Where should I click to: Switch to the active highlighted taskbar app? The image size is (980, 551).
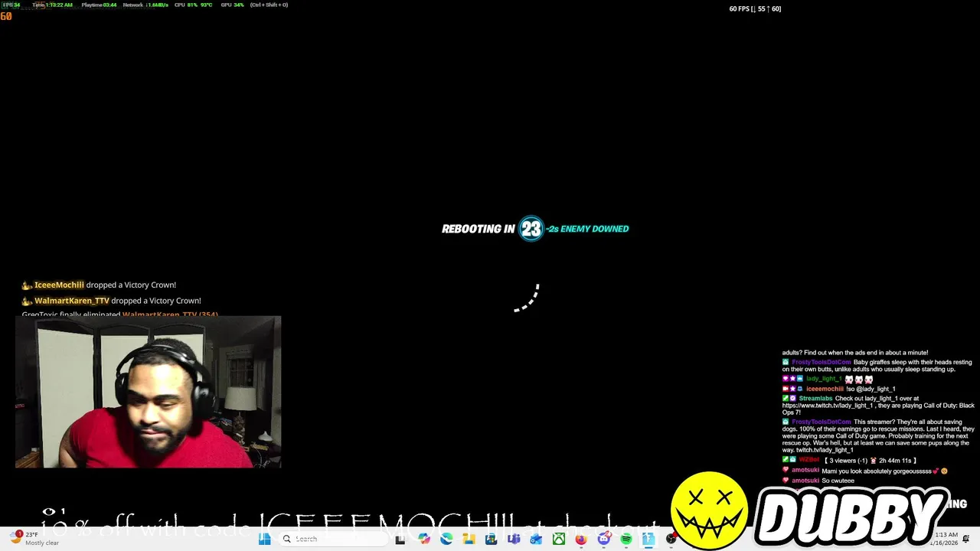point(648,539)
